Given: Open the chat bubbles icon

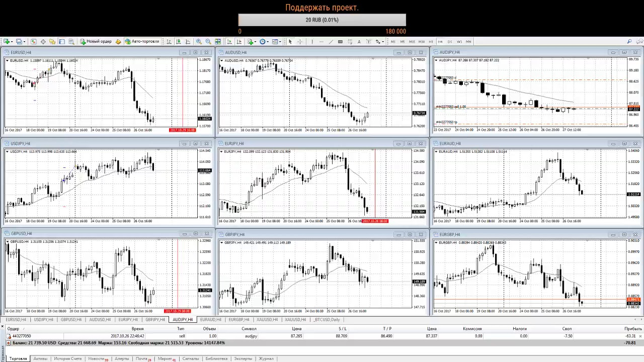Looking at the screenshot, I should (639, 41).
